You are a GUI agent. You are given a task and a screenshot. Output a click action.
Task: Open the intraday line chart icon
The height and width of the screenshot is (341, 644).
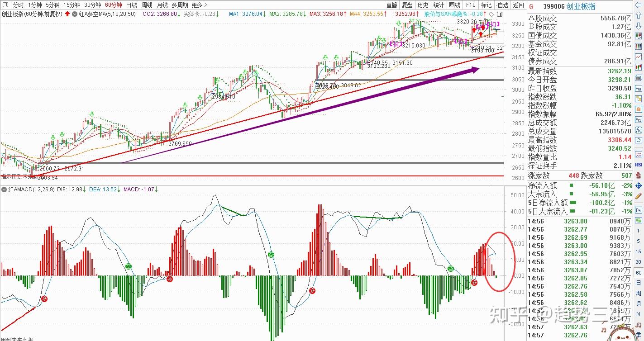(639, 56)
